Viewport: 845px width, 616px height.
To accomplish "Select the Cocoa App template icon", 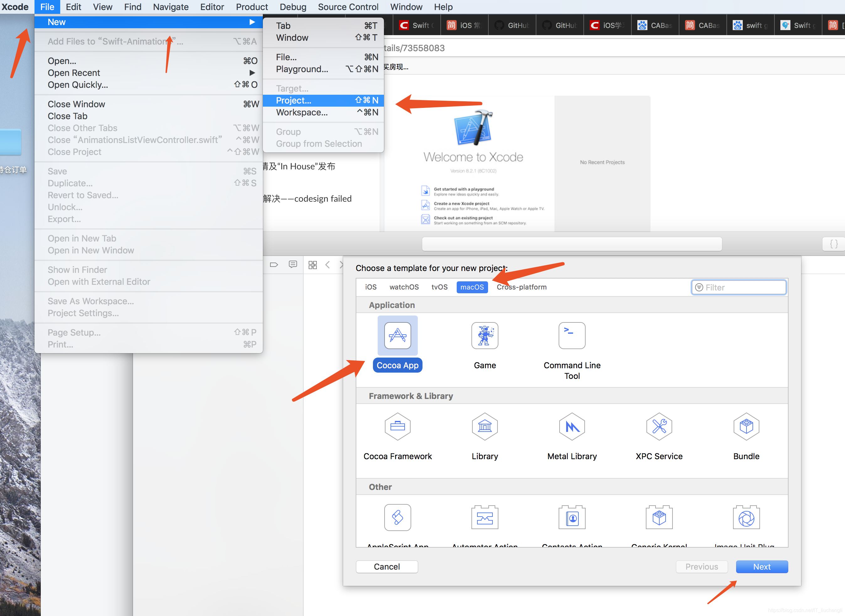I will click(397, 336).
